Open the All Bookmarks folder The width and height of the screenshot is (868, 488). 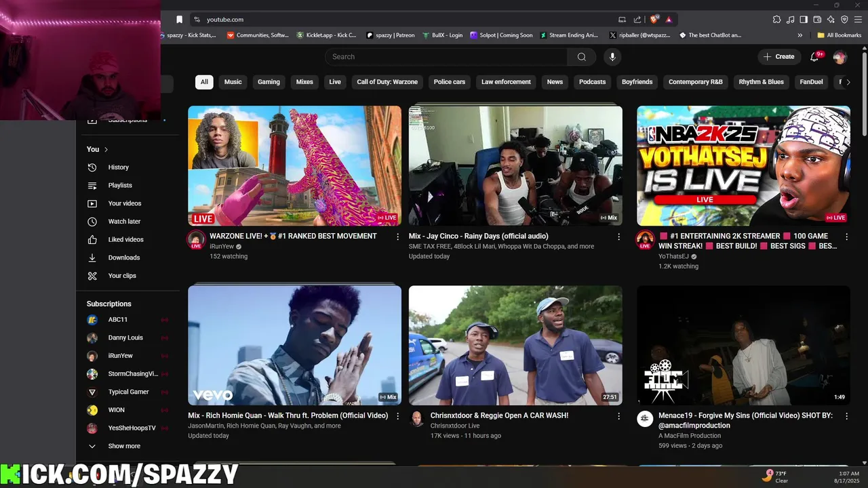pos(839,35)
